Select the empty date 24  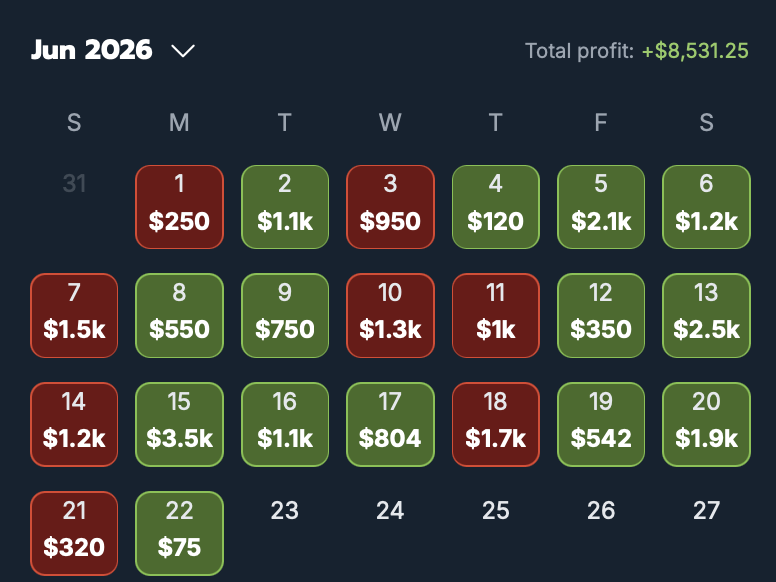(x=390, y=510)
